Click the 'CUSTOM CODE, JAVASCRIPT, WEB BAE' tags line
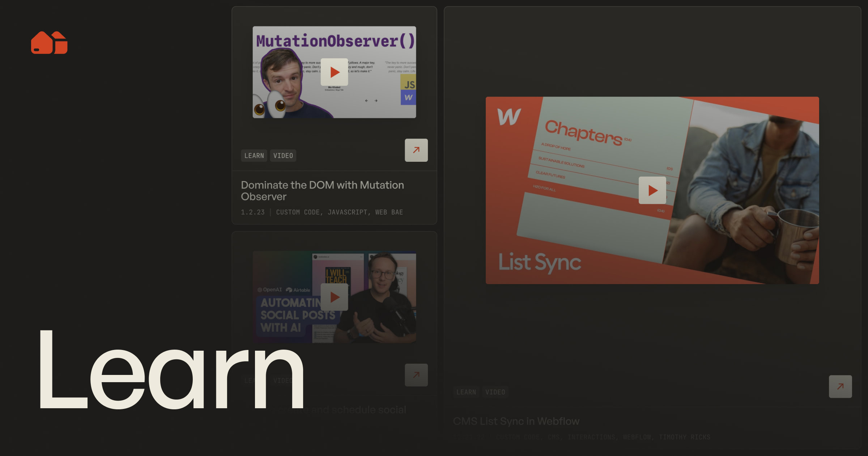 (x=339, y=212)
